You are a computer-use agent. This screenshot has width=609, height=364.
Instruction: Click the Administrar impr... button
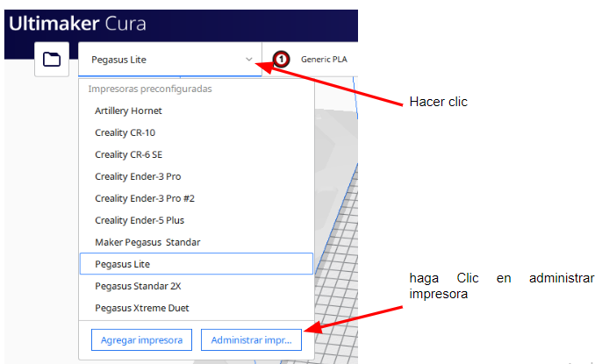[251, 340]
